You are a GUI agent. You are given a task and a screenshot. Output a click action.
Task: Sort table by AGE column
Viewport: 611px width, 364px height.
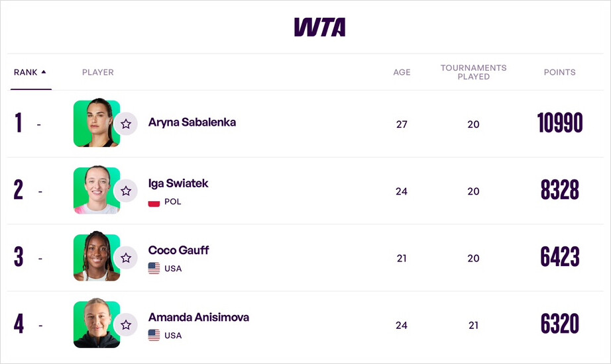point(402,72)
